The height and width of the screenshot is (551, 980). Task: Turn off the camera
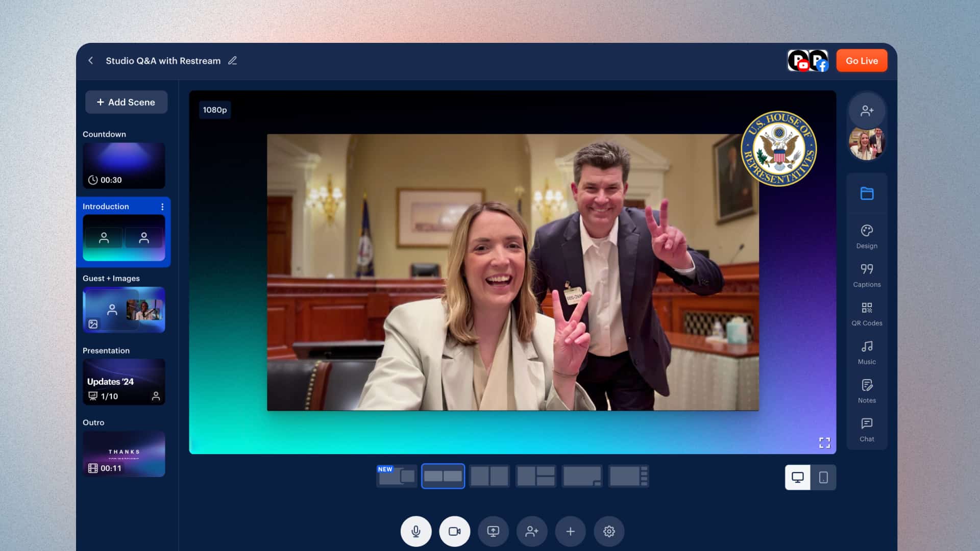click(x=454, y=531)
